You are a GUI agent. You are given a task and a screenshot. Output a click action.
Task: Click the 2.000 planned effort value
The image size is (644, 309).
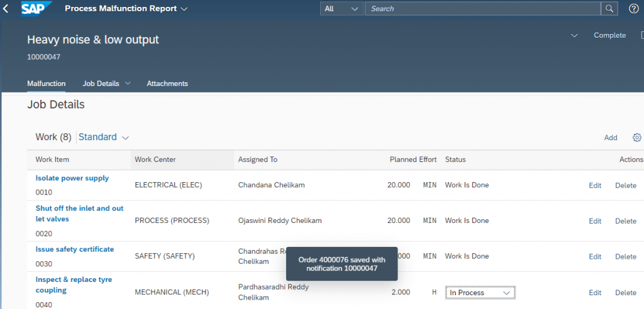[401, 293]
